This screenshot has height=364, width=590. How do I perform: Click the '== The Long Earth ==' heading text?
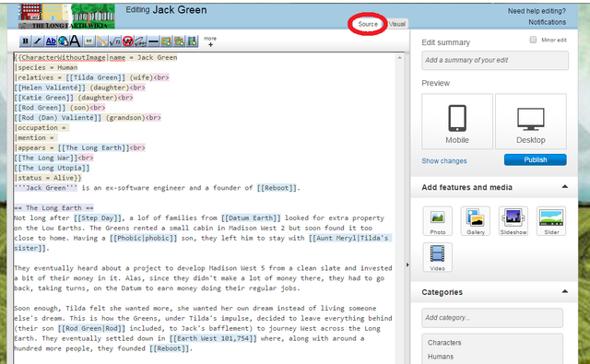(53, 208)
